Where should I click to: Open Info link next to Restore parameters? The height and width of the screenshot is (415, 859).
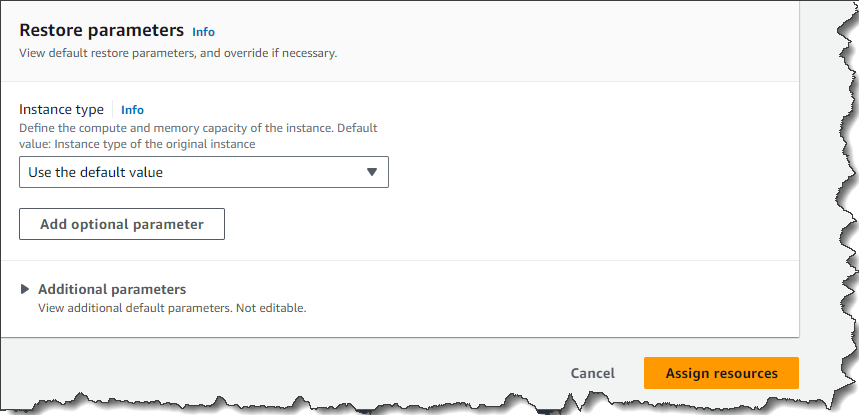(x=203, y=32)
